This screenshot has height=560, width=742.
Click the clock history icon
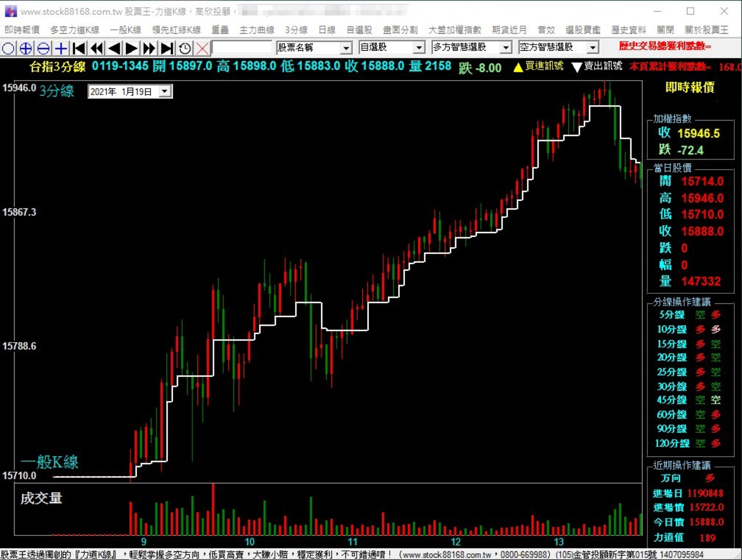pyautogui.click(x=185, y=48)
